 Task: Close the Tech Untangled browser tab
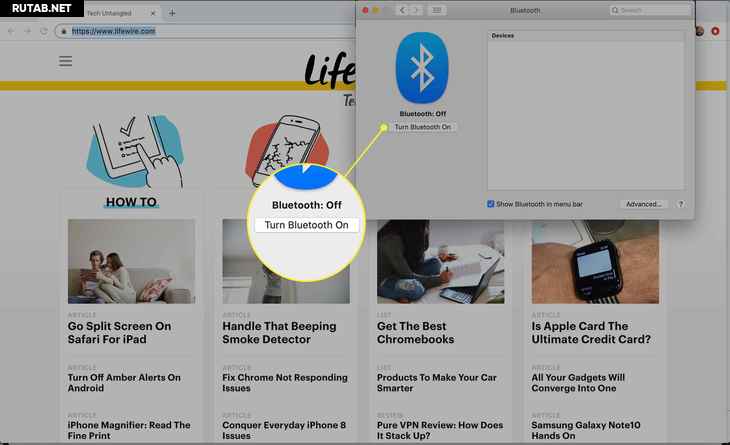tap(153, 13)
